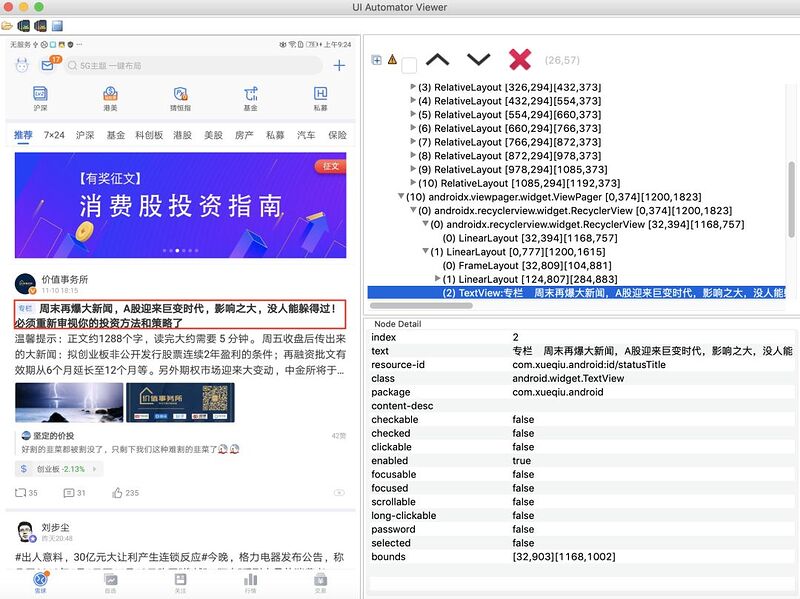
Task: Click the compressed hierarchy screenshot toolbar icon
Action: (x=40, y=25)
